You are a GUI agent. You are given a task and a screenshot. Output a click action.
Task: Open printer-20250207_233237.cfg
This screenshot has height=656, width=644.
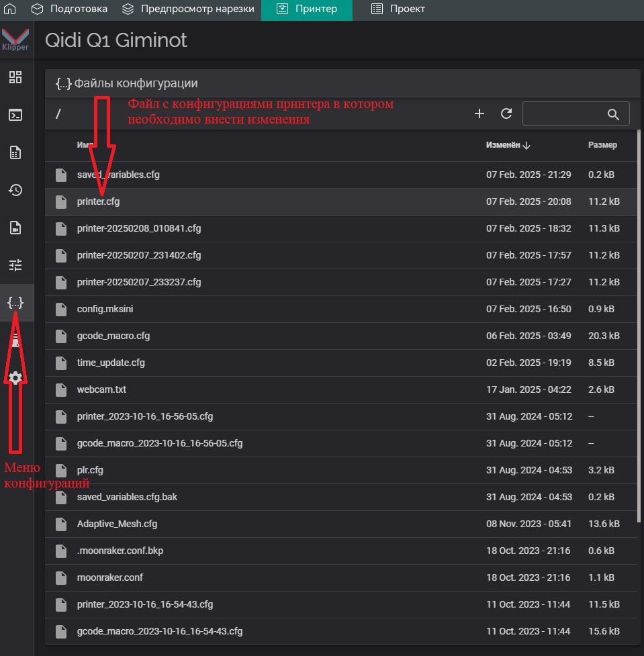tap(341, 282)
